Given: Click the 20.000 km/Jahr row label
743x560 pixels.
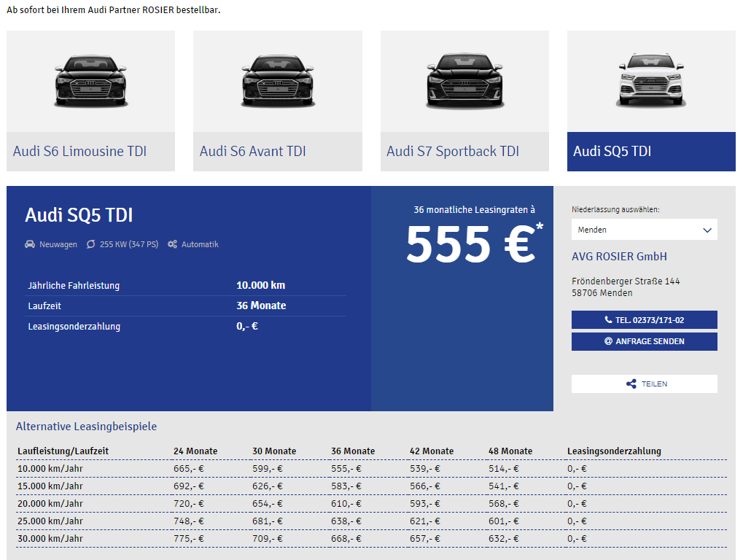Looking at the screenshot, I should (x=50, y=504).
